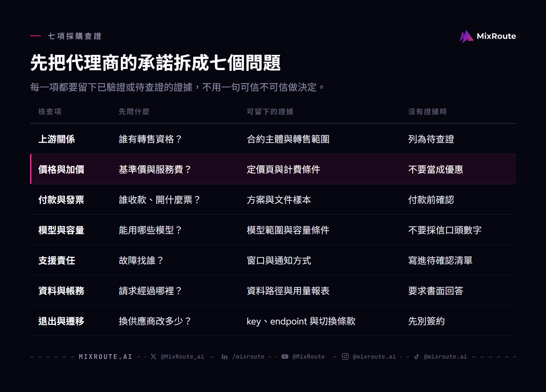Select the highlighted 價格與加價 row label
This screenshot has height=392, width=546.
61,169
